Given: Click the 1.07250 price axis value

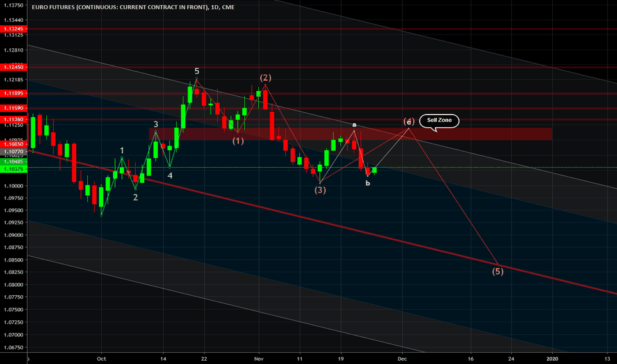Looking at the screenshot, I should pos(13,322).
